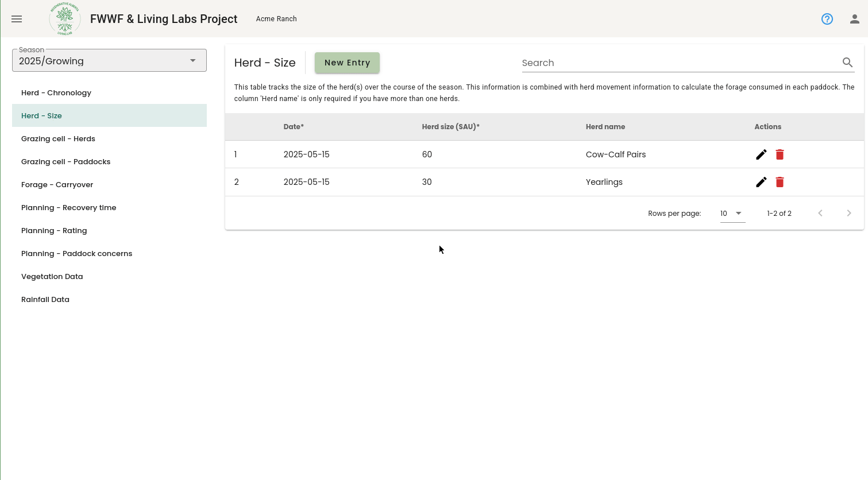Go to previous table page
This screenshot has height=480, width=868.
coord(820,213)
